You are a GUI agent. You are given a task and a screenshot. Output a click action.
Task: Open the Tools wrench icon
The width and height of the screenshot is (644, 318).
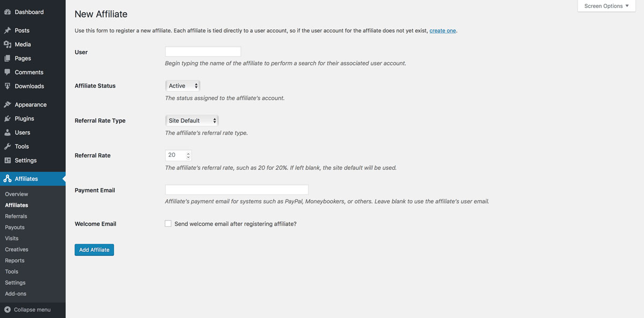point(8,147)
